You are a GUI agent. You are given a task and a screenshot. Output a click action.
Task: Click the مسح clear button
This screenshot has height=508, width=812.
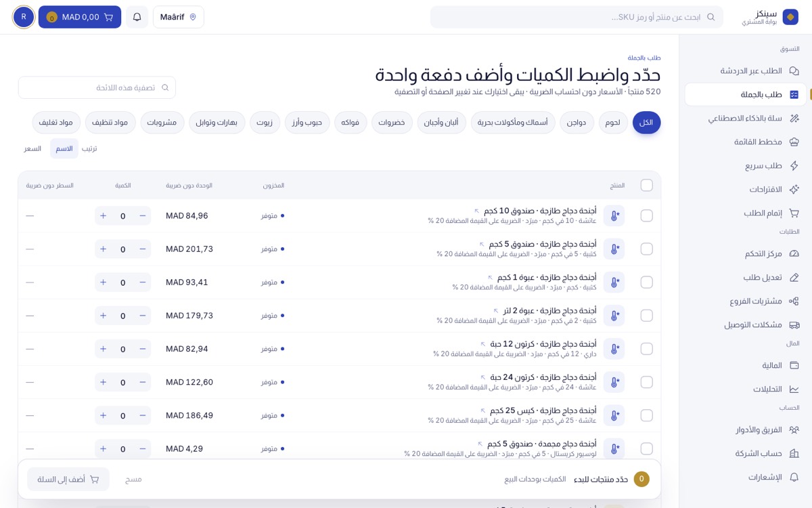tap(133, 479)
